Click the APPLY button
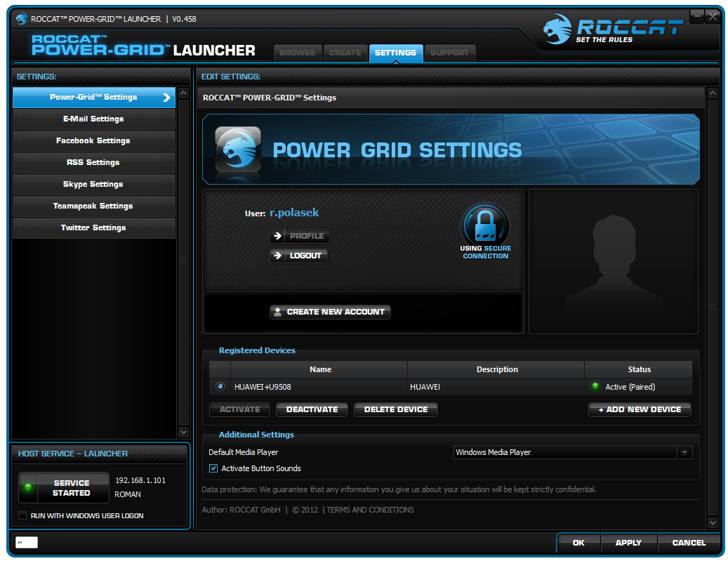Image resolution: width=728 pixels, height=561 pixels. tap(628, 543)
